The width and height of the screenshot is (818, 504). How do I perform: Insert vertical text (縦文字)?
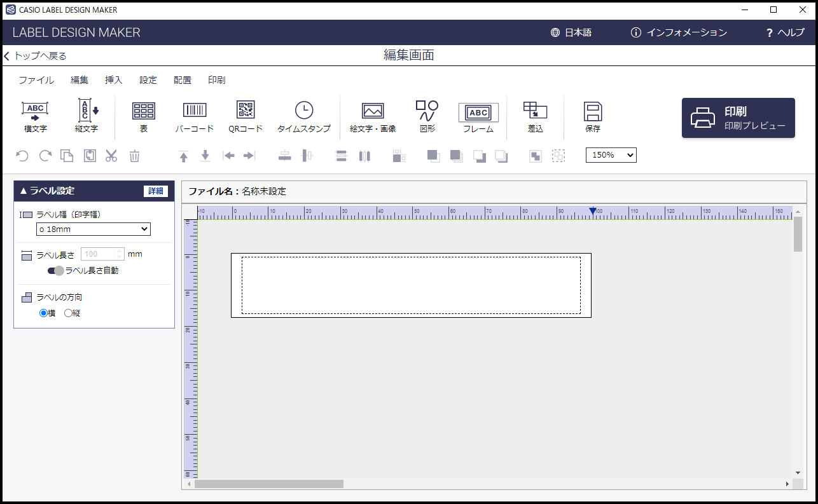pyautogui.click(x=87, y=116)
